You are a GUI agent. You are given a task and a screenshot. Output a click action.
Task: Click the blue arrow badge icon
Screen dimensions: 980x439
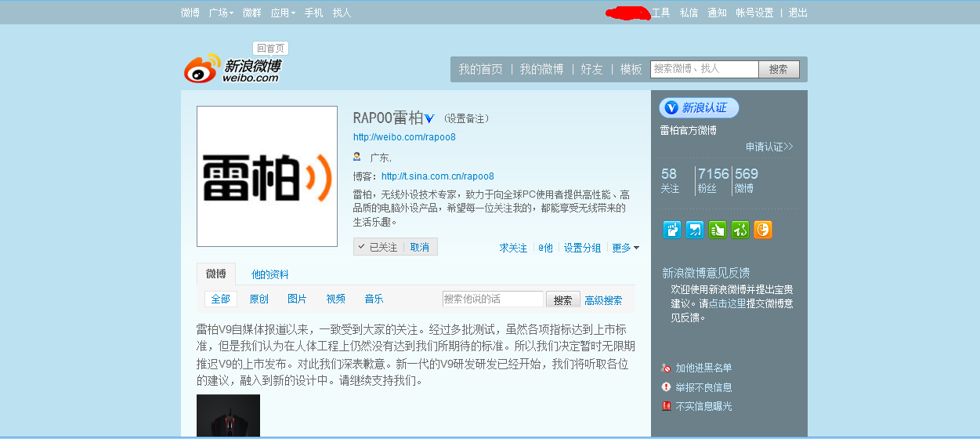(x=695, y=230)
